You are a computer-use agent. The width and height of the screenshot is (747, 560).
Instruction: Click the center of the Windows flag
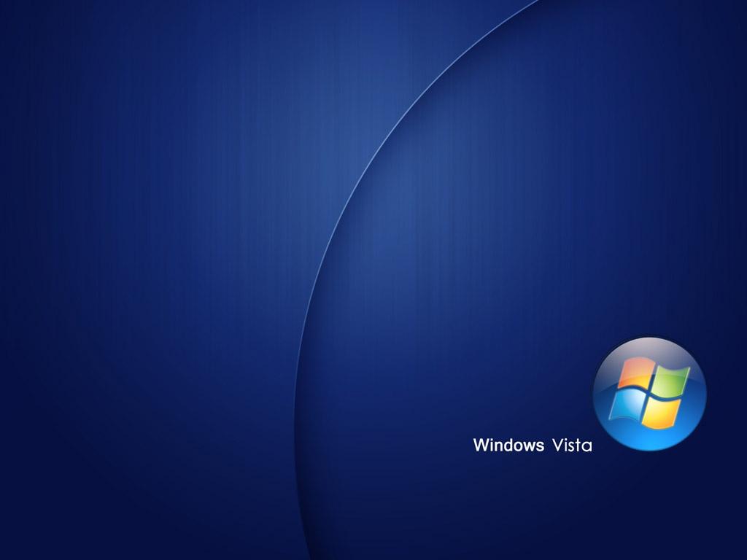click(x=649, y=394)
